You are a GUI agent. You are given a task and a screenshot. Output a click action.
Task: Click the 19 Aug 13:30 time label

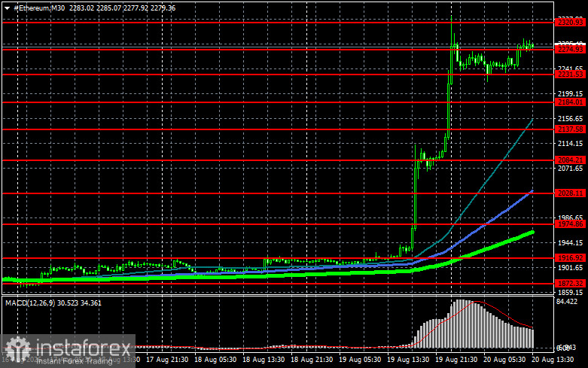pos(408,360)
